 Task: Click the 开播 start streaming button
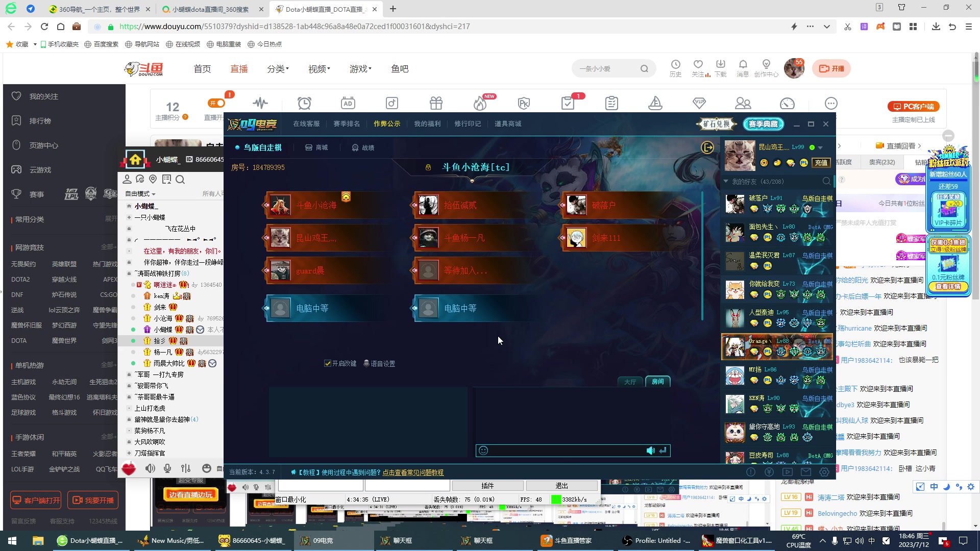(x=831, y=68)
